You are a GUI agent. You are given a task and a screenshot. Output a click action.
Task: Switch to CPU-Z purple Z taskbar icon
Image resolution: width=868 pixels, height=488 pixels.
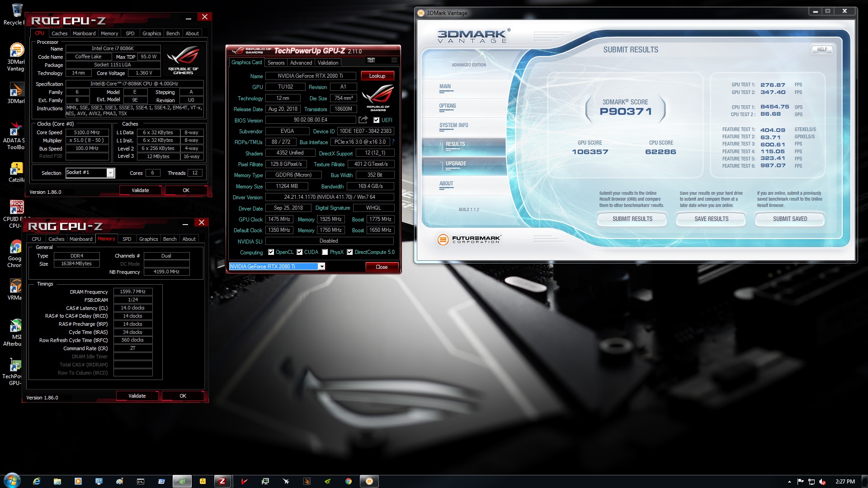pyautogui.click(x=222, y=481)
